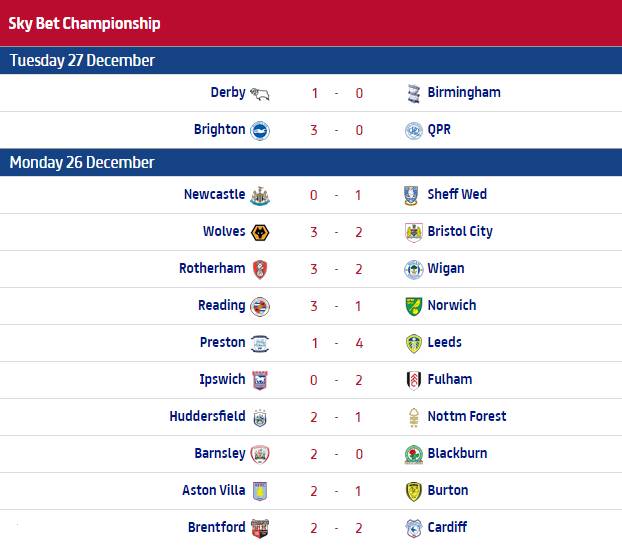
Task: Click the Cardiff City bluebird crest
Action: pos(414,528)
